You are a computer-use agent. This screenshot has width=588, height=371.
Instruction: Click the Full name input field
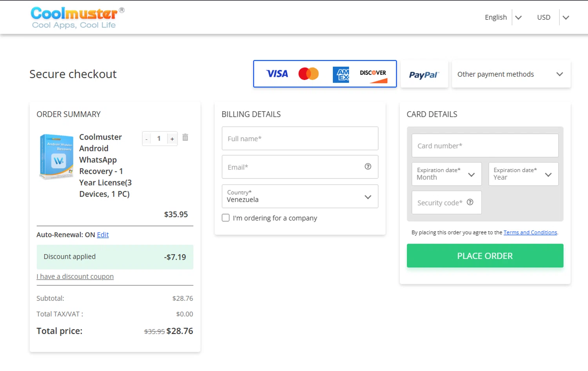pos(300,138)
